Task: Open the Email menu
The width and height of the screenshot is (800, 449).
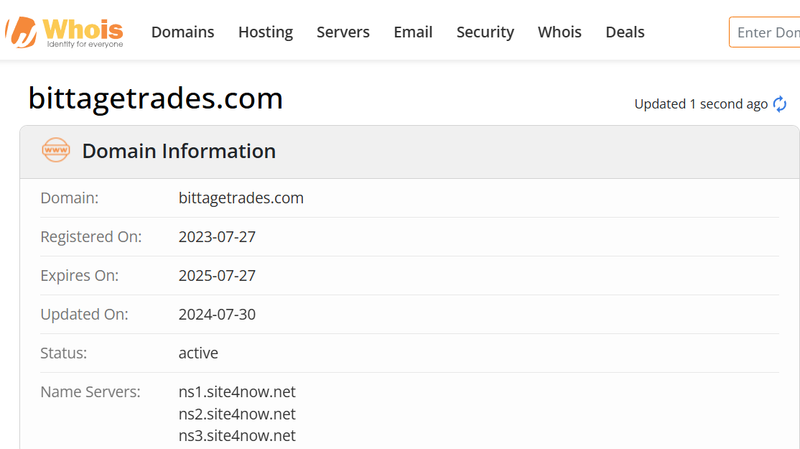Action: click(x=413, y=32)
